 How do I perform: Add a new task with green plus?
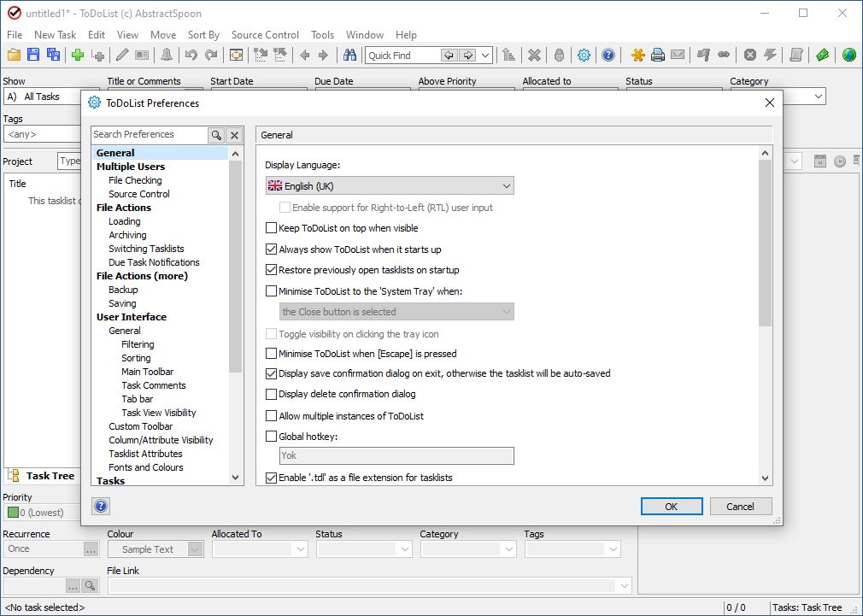pos(78,55)
